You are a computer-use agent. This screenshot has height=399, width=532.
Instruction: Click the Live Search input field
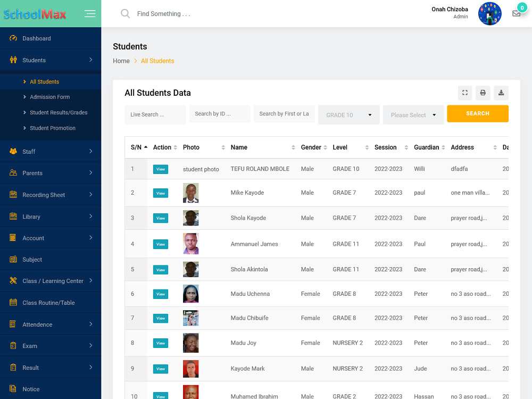pos(155,114)
